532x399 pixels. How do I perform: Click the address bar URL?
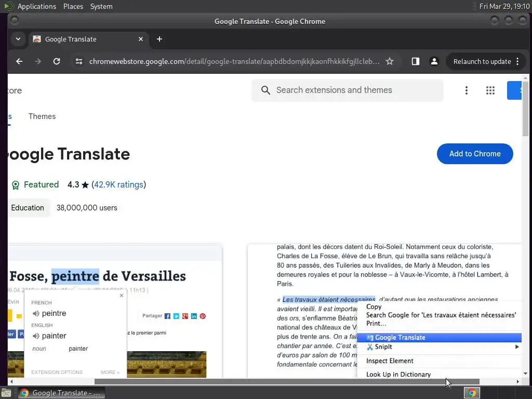tap(234, 61)
